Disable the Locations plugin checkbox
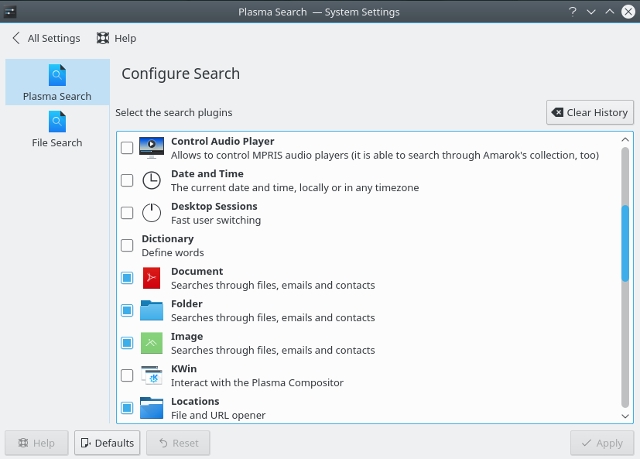640x459 pixels. tap(127, 408)
